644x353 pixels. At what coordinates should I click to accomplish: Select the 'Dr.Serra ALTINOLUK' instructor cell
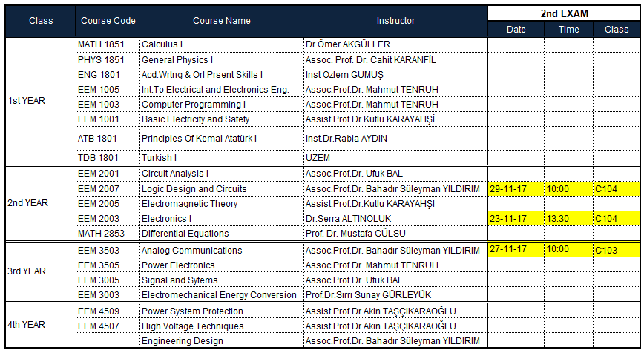395,219
